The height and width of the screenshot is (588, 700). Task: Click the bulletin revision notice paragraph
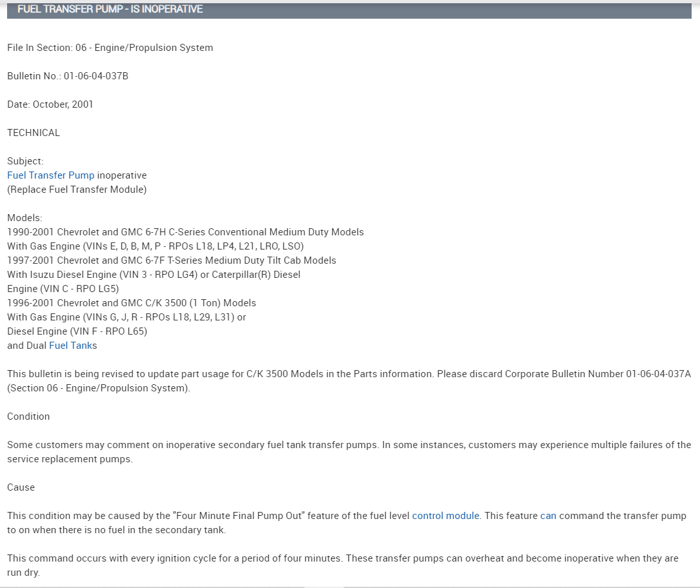click(x=348, y=381)
